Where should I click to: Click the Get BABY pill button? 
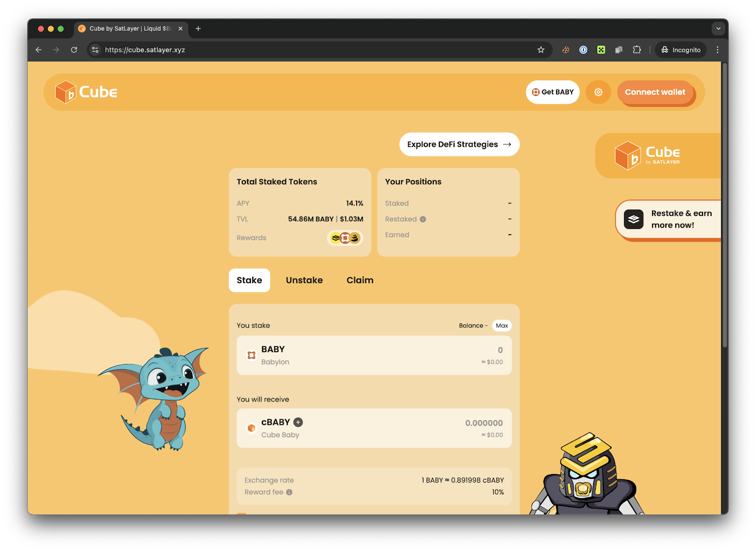tap(552, 92)
